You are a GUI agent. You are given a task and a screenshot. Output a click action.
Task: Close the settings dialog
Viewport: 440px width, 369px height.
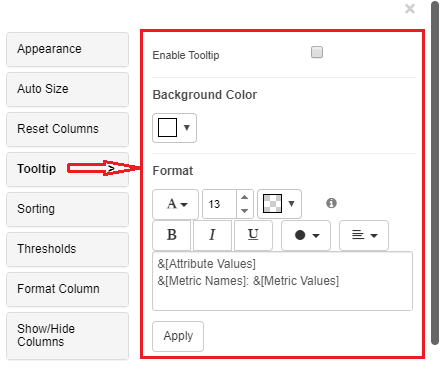(x=410, y=9)
